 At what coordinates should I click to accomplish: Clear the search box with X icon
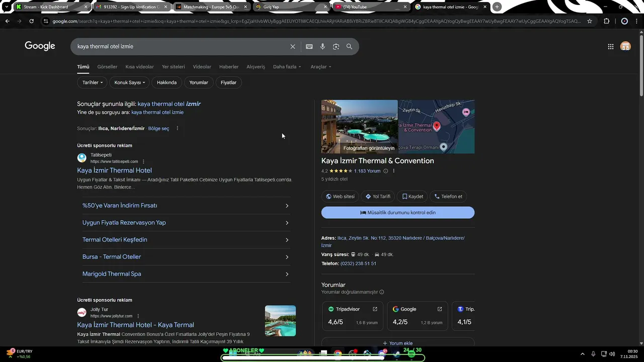tap(293, 46)
